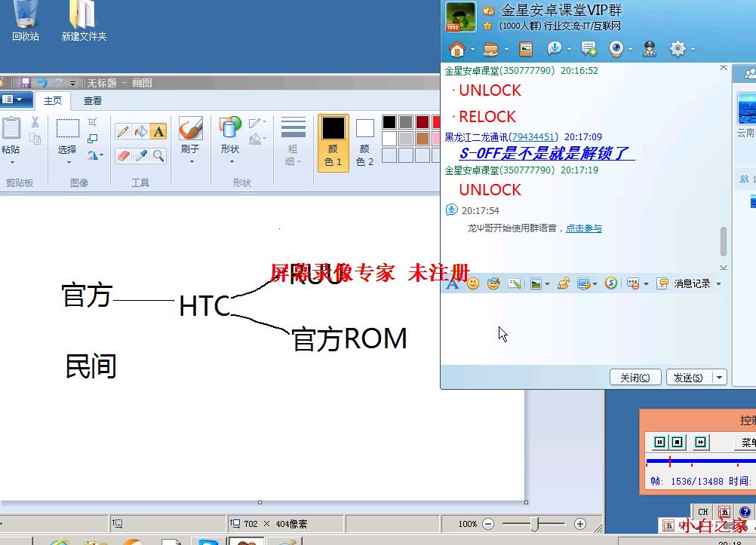Click the pencil-on-card icon in QQ chat toolbar
Viewport: 756px width, 545px height.
[515, 283]
